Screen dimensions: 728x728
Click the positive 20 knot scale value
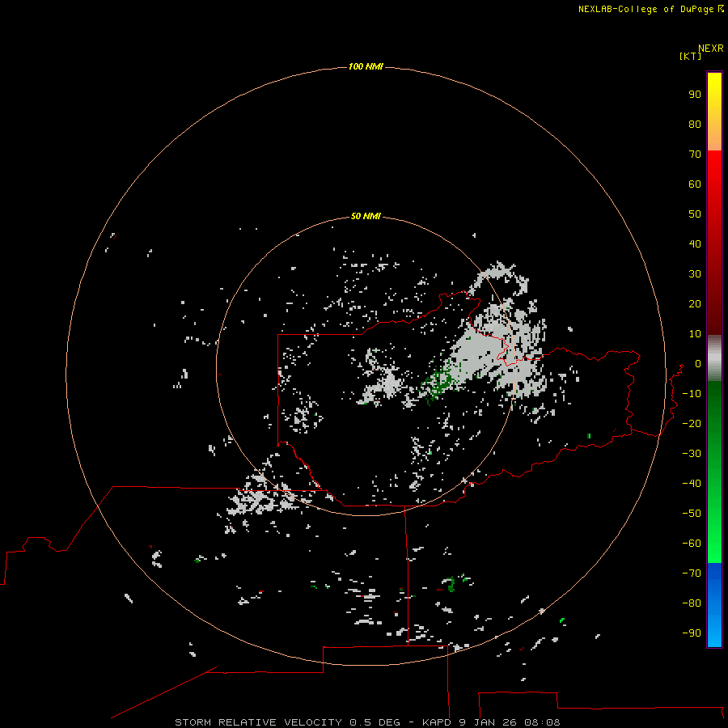(x=695, y=304)
